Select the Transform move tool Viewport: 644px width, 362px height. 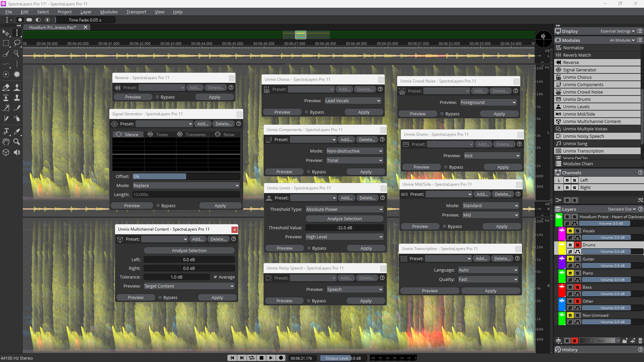(x=6, y=33)
